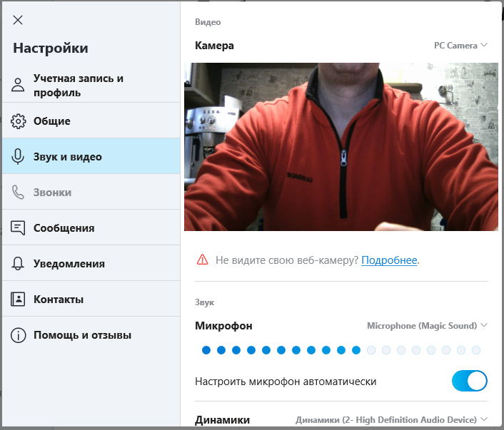Click the phone handset icon beside Звонки
The image size is (504, 430).
(18, 193)
